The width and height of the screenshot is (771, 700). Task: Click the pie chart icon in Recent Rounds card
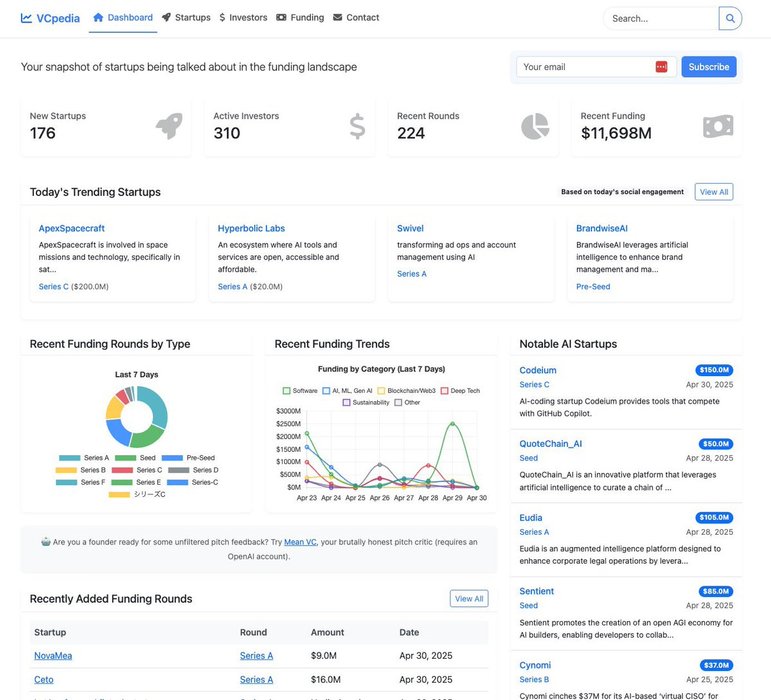click(x=535, y=126)
